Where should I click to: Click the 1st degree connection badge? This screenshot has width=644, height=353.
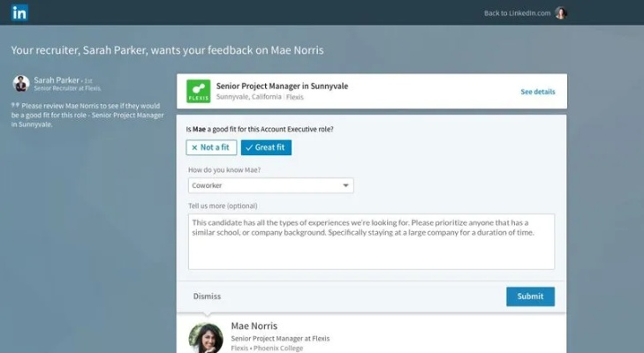87,80
